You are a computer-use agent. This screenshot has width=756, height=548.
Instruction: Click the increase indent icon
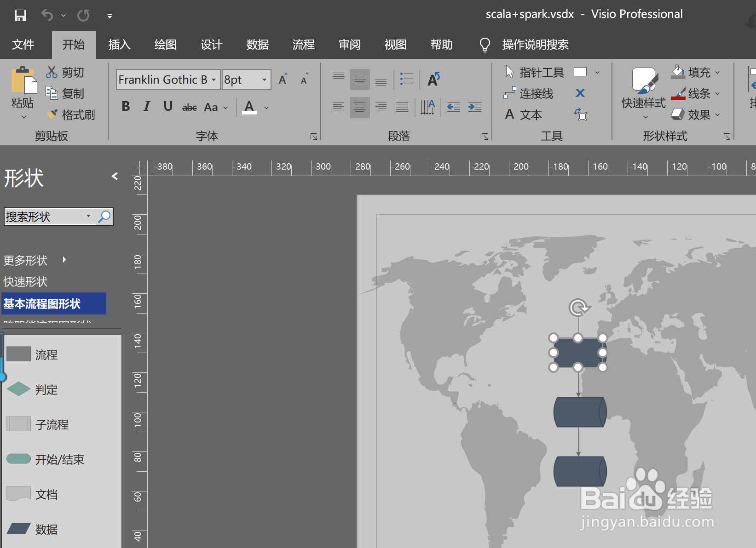[x=475, y=108]
